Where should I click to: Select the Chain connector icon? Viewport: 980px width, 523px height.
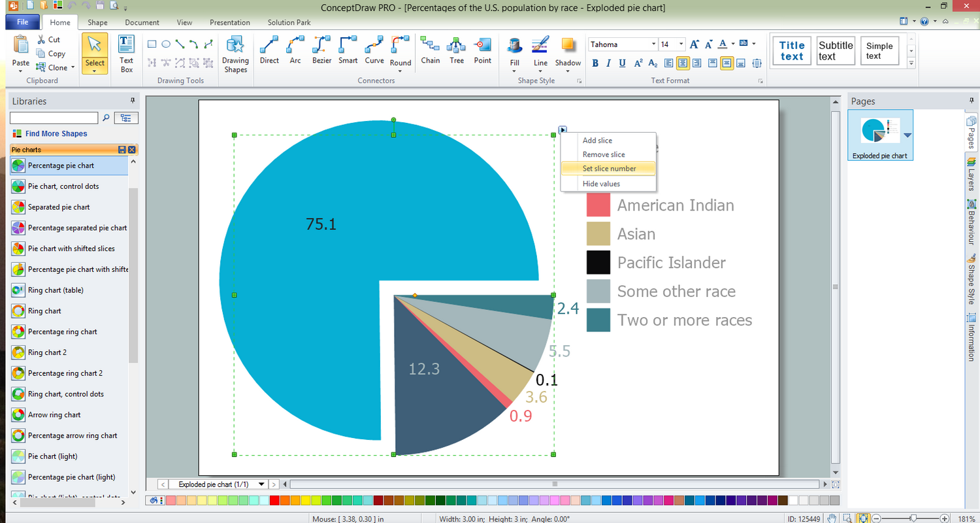click(x=430, y=47)
